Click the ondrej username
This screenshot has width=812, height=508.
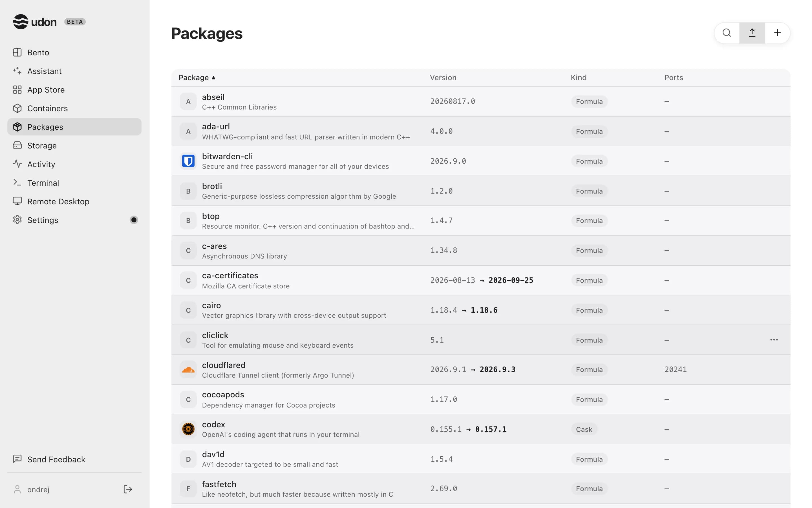tap(38, 490)
